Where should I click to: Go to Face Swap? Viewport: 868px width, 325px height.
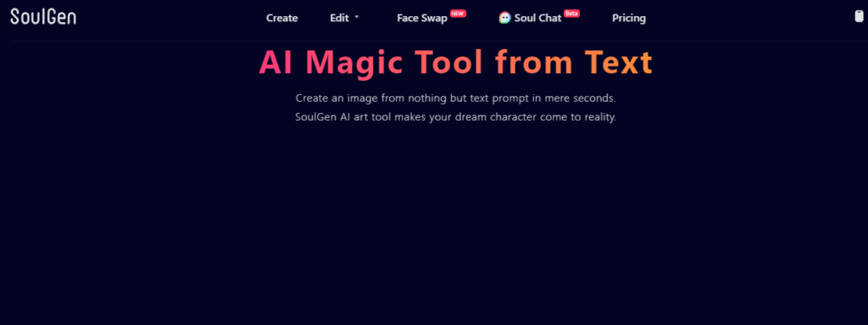(x=422, y=18)
